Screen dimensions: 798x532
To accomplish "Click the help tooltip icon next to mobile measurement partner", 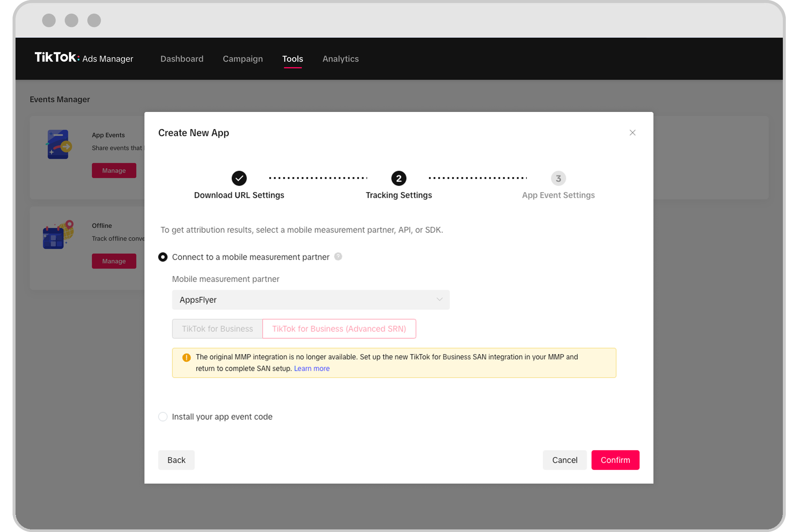I will 338,256.
